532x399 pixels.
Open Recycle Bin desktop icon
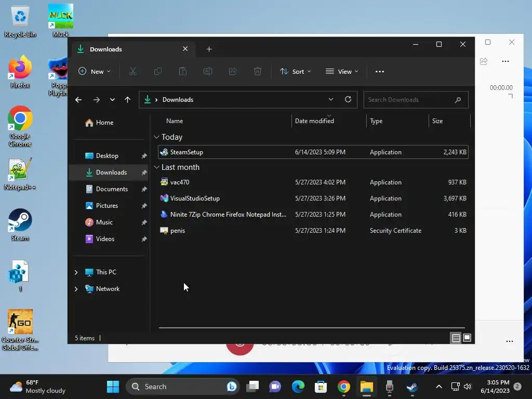(20, 22)
